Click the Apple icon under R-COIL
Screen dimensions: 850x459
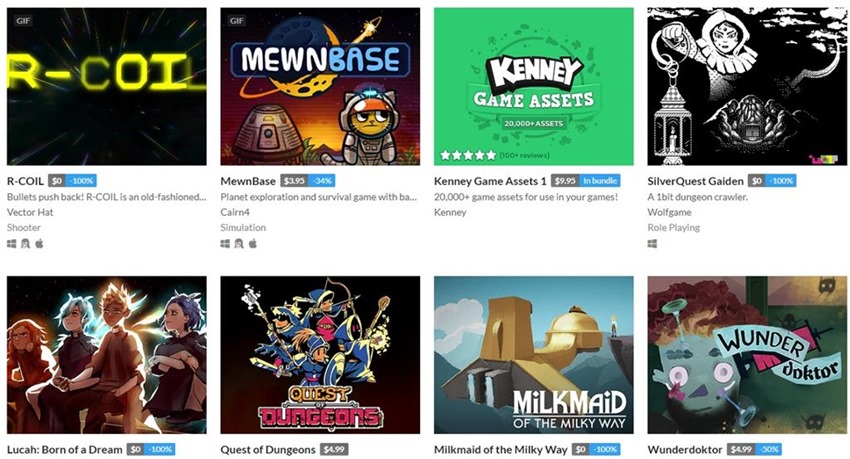pos(39,244)
